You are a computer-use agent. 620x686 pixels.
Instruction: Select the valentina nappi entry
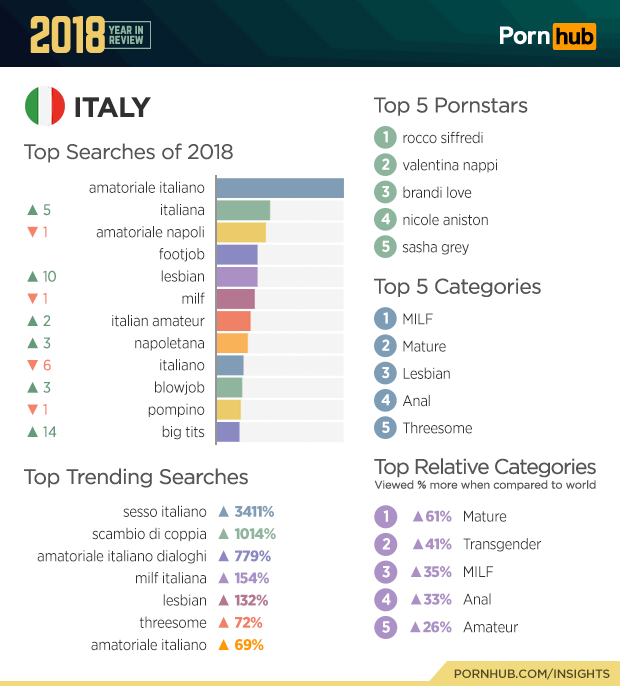450,165
